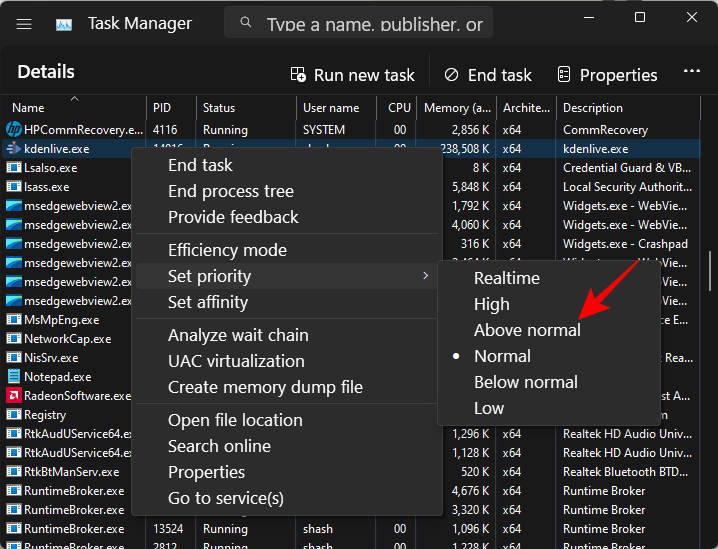Click the search magnifier icon

[245, 24]
